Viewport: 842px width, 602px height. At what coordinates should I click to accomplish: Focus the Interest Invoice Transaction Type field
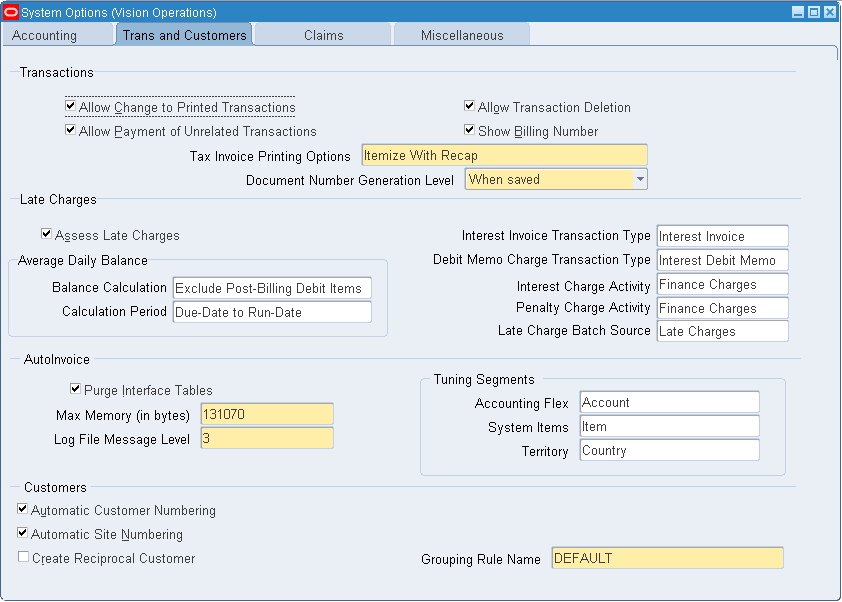coord(722,236)
